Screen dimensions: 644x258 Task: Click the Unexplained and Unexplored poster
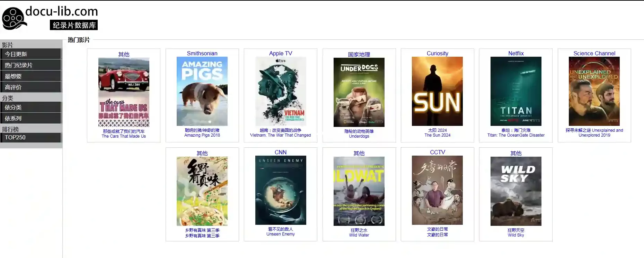click(x=594, y=91)
